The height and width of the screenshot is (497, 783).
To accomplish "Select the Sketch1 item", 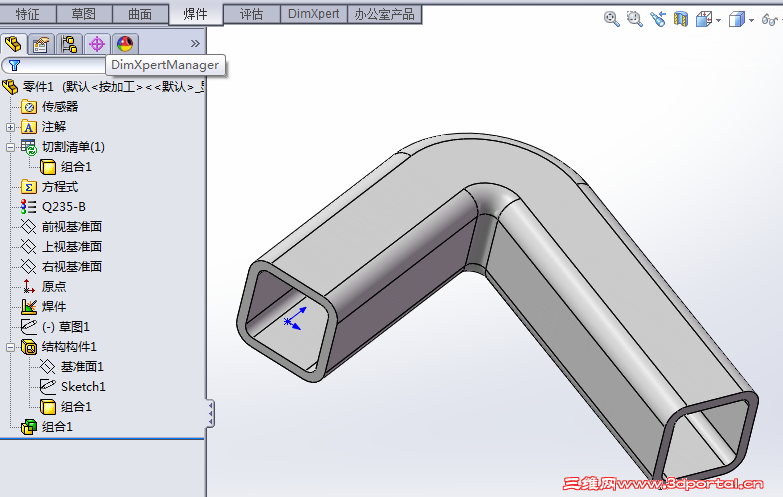I will point(83,387).
